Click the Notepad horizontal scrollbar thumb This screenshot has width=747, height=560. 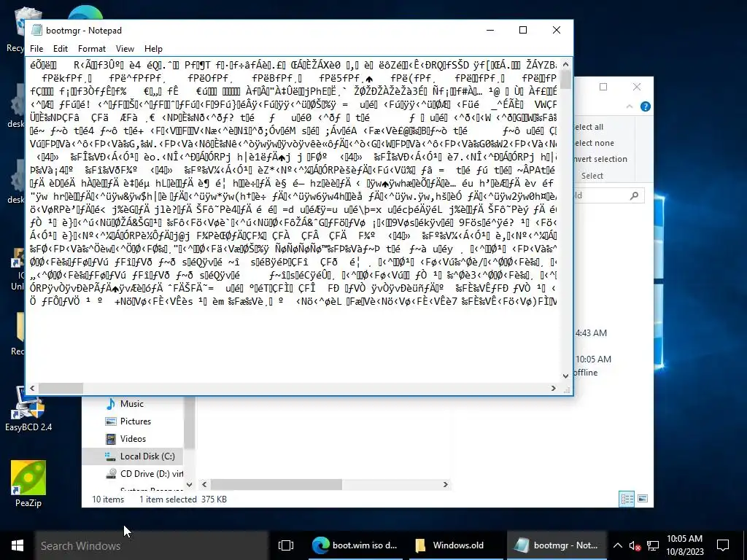coord(61,388)
